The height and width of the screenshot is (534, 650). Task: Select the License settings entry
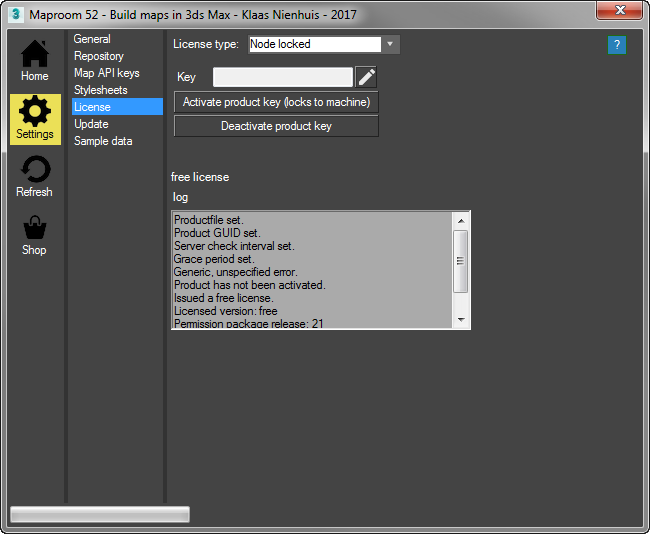[x=117, y=107]
